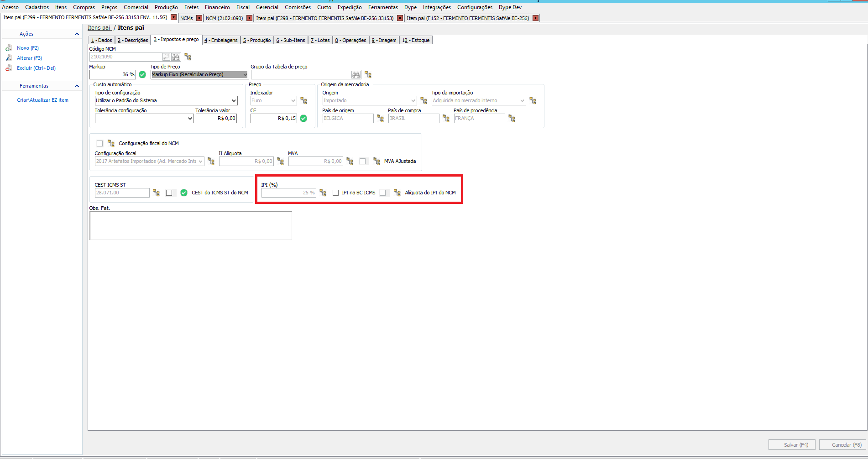Close the NCMs tab
Screen dimensions: 868x459
199,18
